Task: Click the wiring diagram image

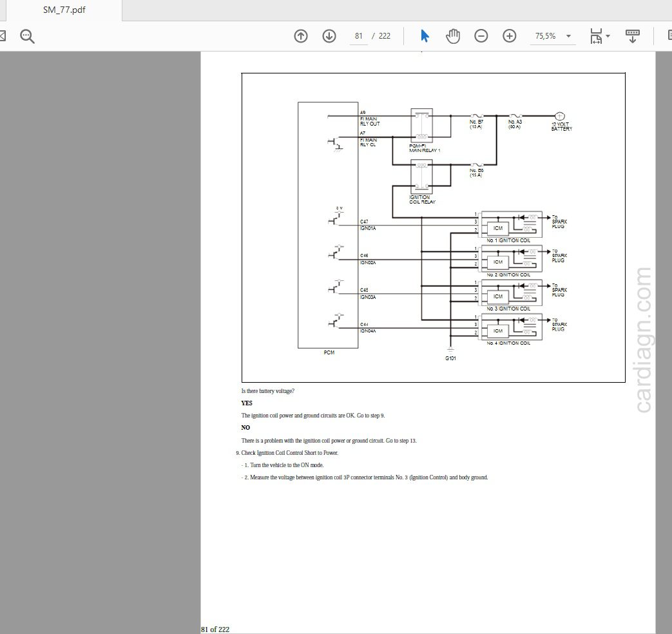Action: [x=433, y=227]
